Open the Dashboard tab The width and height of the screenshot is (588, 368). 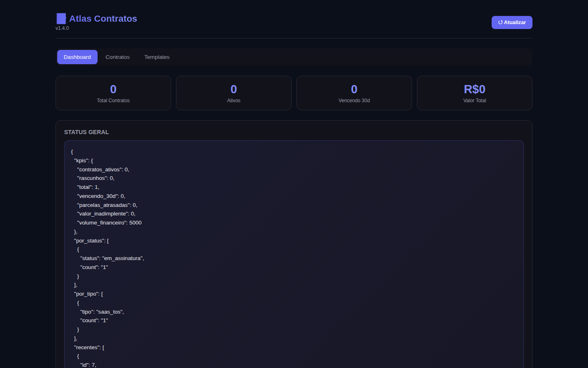77,57
